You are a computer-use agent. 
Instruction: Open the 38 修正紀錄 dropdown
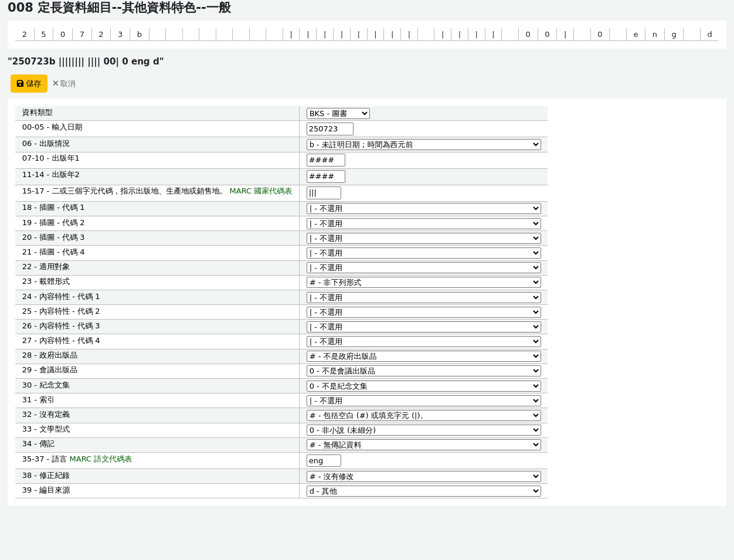pos(424,476)
